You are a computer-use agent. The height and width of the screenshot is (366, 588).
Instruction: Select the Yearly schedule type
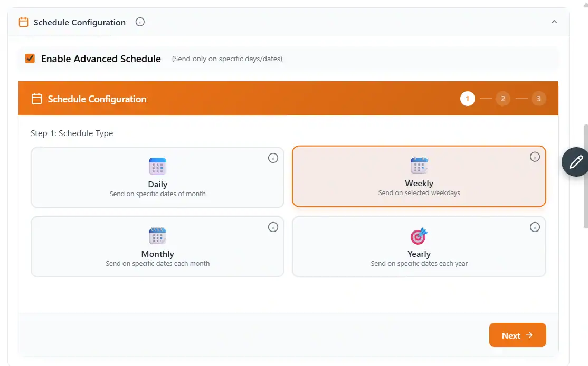tap(419, 246)
